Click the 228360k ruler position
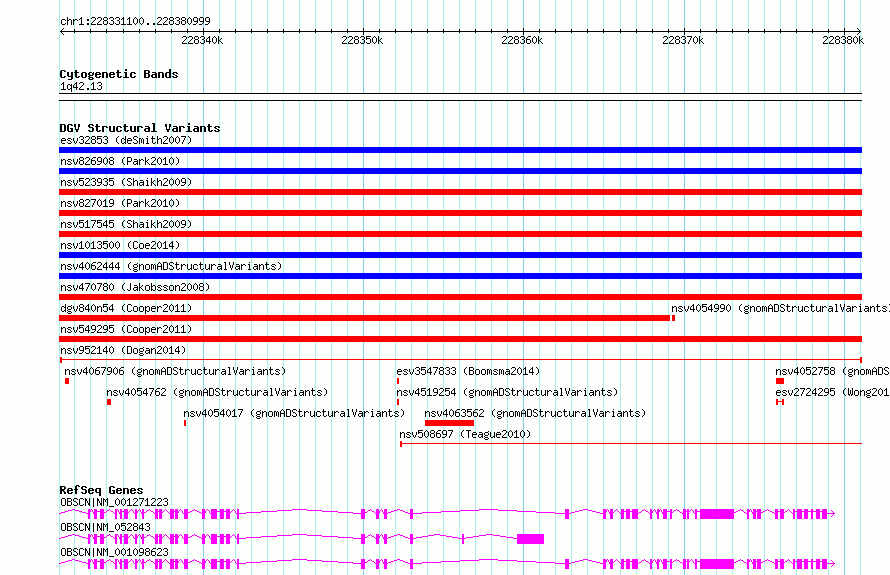 click(x=522, y=40)
